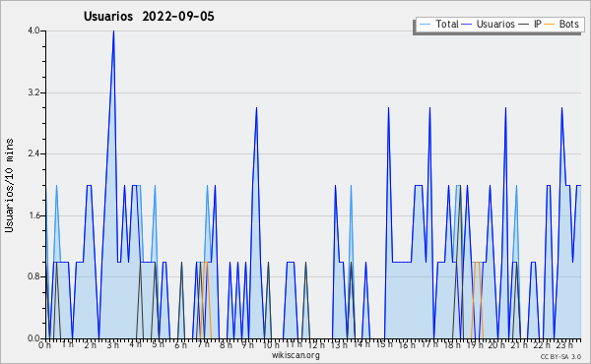Click the '3 h' x-axis label
The height and width of the screenshot is (364, 591).
tap(112, 344)
